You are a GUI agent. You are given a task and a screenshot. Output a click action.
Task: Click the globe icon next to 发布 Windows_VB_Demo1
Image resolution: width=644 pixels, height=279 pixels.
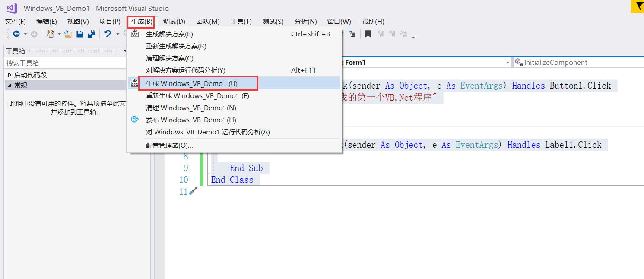(x=134, y=120)
